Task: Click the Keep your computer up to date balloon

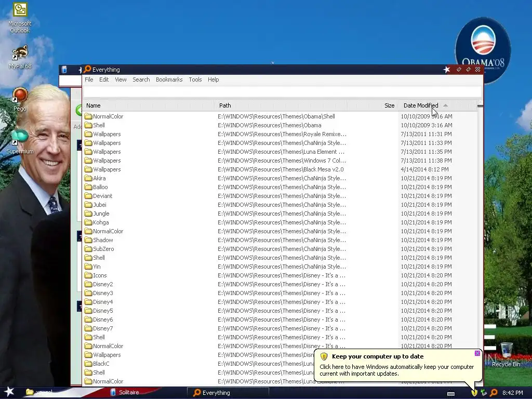Action: (x=397, y=365)
